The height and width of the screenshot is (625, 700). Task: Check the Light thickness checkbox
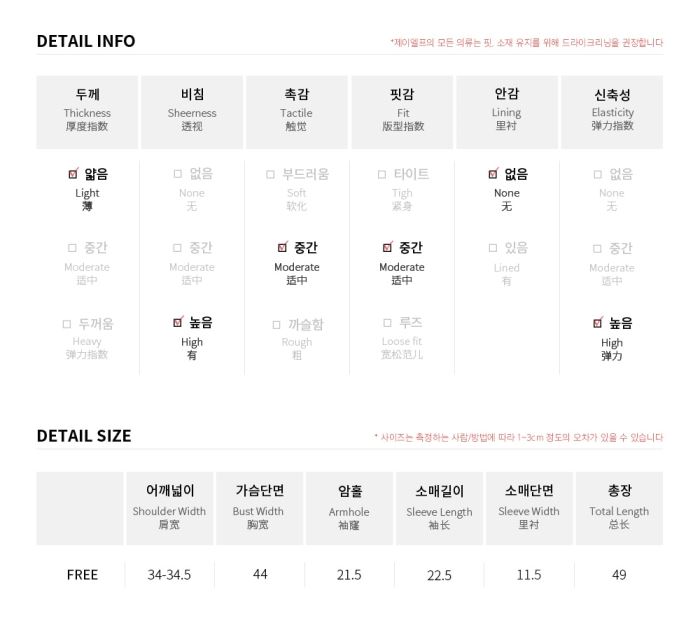click(x=73, y=174)
